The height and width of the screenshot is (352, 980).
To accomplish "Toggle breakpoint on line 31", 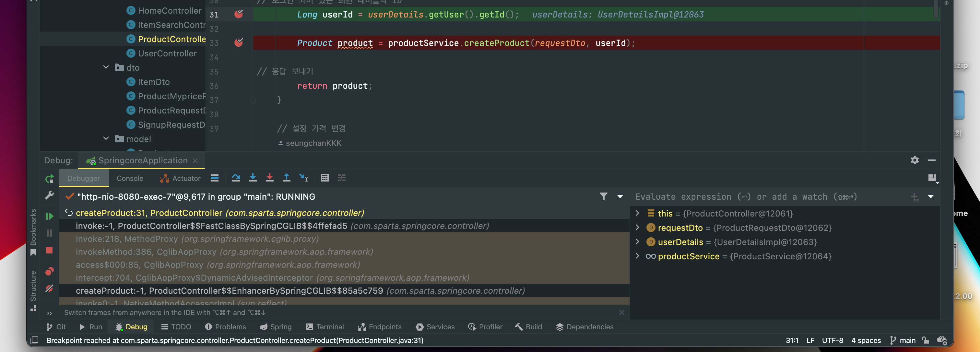I will click(239, 14).
